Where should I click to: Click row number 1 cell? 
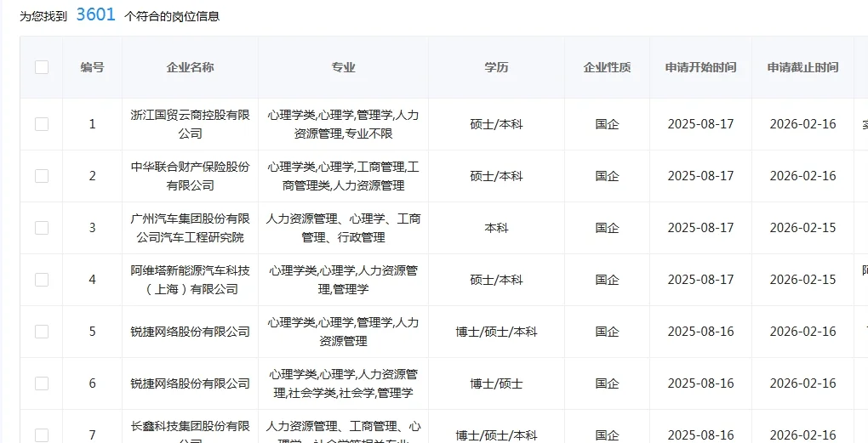(93, 124)
